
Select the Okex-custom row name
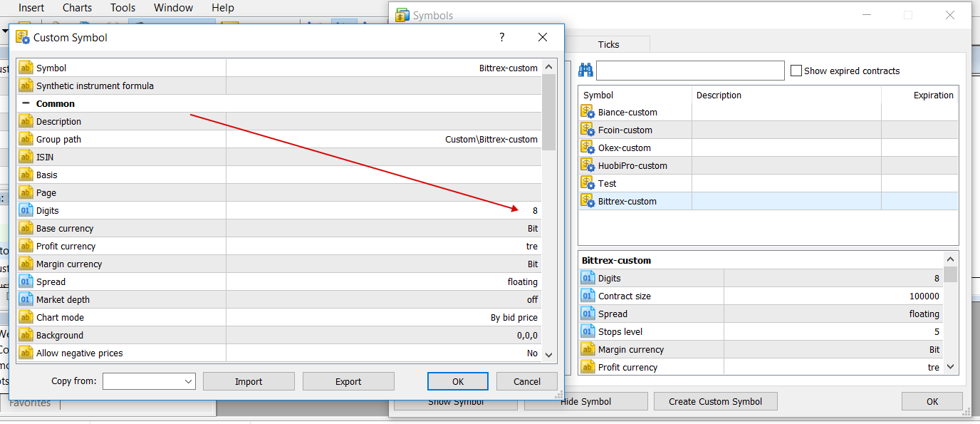click(x=625, y=148)
